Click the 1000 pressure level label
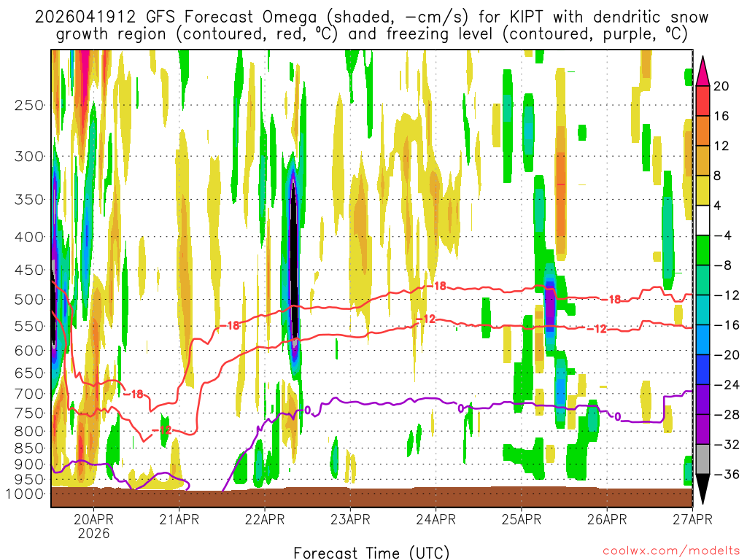This screenshot has height=560, width=747. (25, 494)
